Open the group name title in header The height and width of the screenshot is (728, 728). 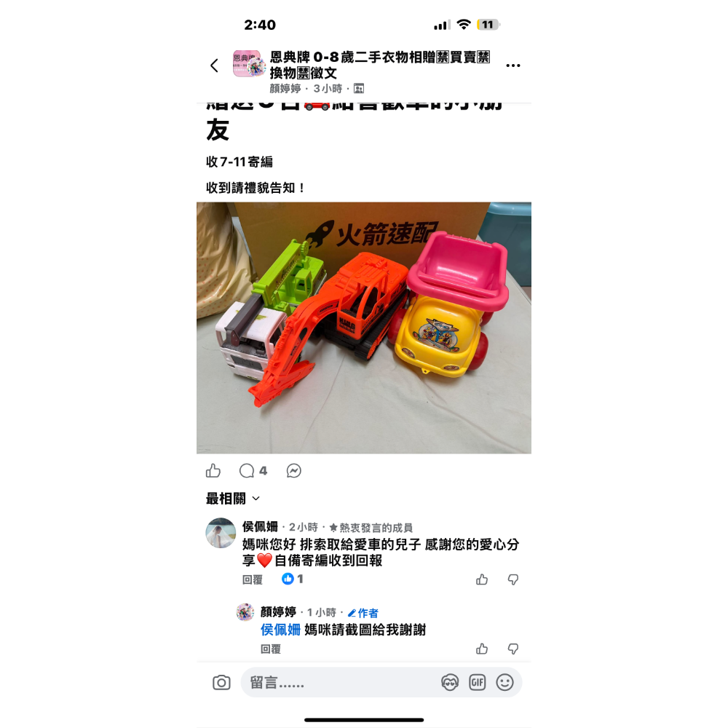[x=380, y=65]
